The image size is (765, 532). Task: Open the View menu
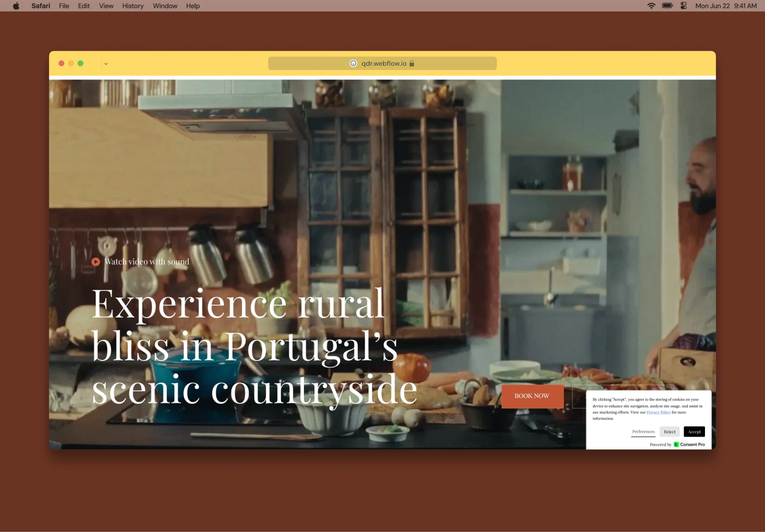[106, 6]
